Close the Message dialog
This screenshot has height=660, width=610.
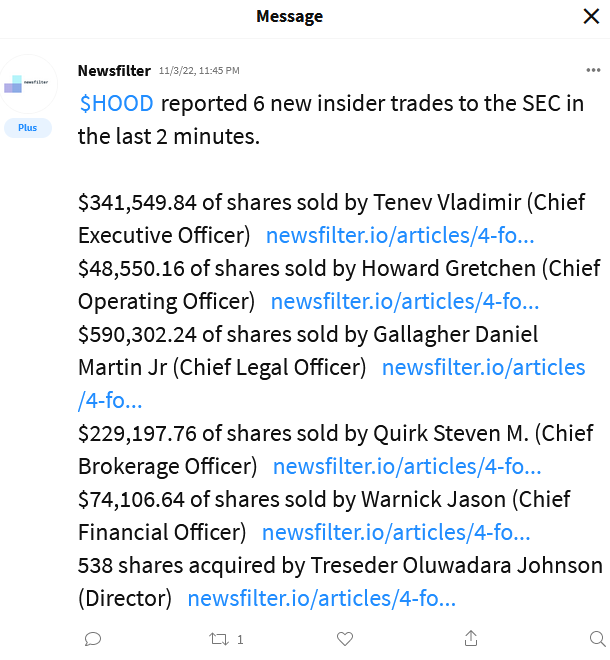[592, 16]
